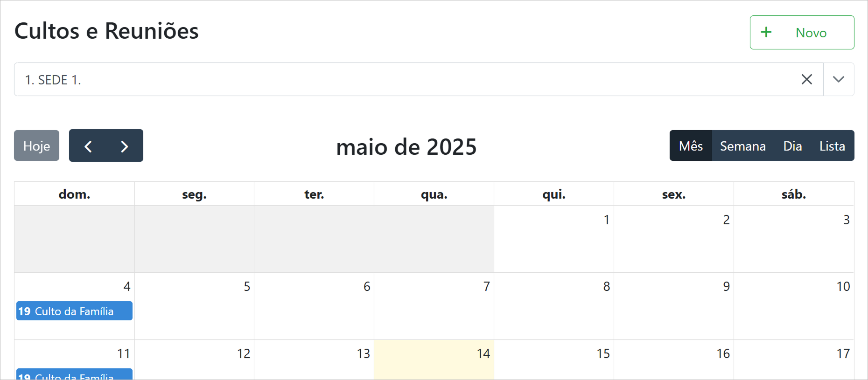Click the plus icon on Novo button
This screenshot has height=380, width=868.
click(766, 32)
